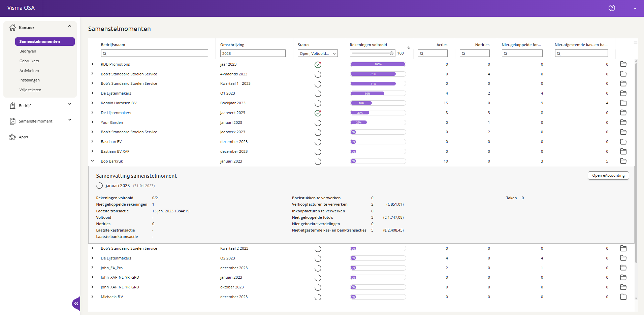Click the Omschrijving filter field containing 2023
The height and width of the screenshot is (315, 644).
point(253,53)
